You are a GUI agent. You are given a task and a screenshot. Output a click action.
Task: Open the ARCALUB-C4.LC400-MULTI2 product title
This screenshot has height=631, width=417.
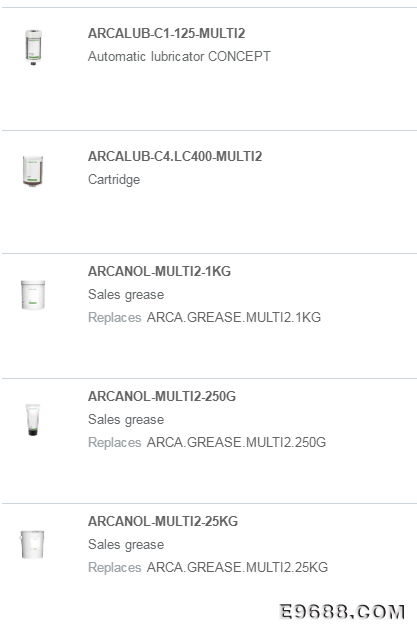click(x=175, y=156)
